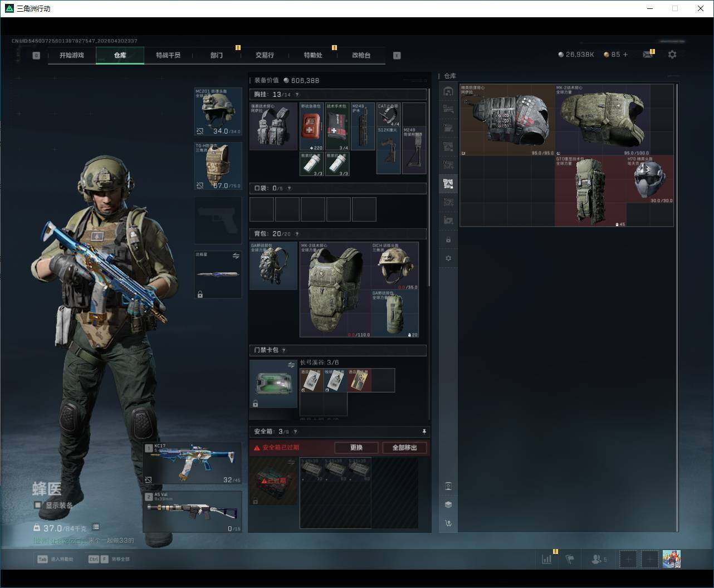Pin the 安全箱 section with the pin icon

coord(424,432)
